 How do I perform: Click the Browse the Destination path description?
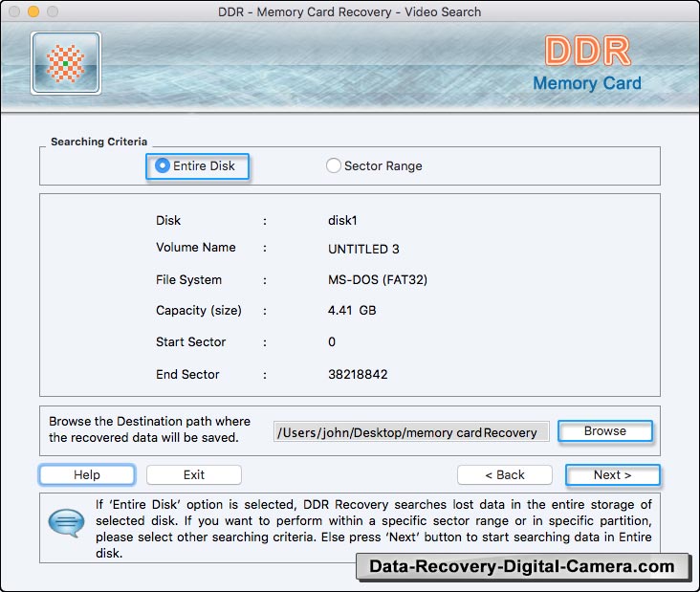tap(149, 429)
